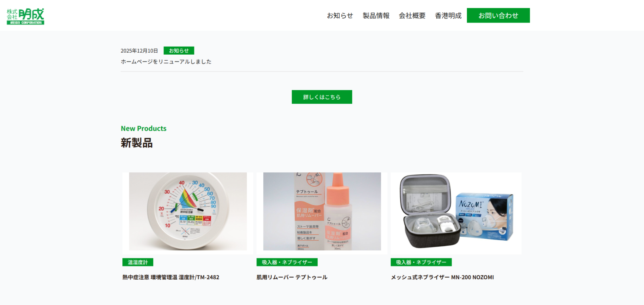Viewport: 644px width, 305px height.
Task: Go to the 会社概要 page
Action: [412, 16]
